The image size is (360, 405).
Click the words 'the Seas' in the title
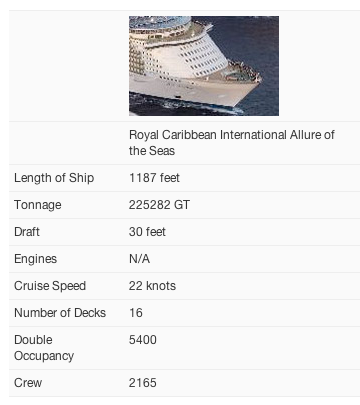tap(152, 151)
